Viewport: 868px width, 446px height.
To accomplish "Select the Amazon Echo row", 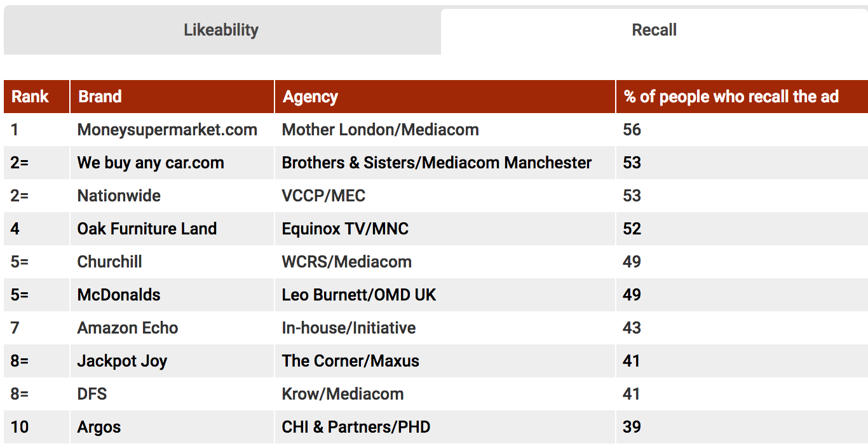I will [436, 328].
